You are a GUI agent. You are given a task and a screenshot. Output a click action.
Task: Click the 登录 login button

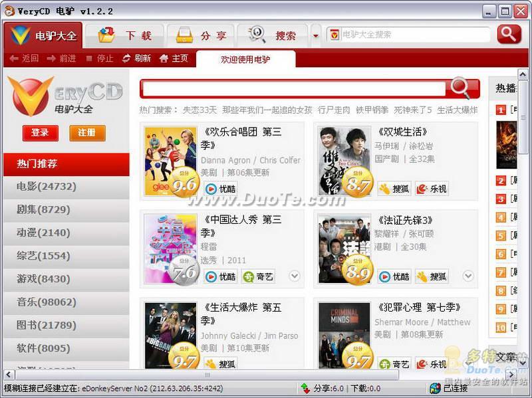(x=41, y=132)
